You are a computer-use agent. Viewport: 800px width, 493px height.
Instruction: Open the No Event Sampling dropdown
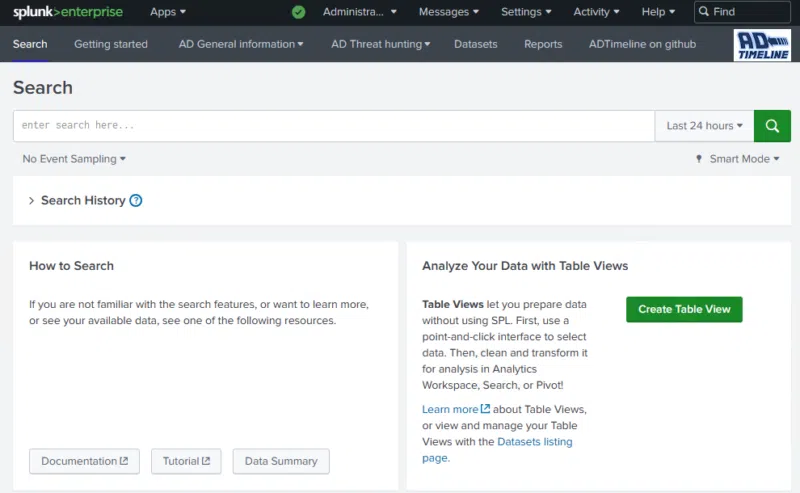click(74, 159)
